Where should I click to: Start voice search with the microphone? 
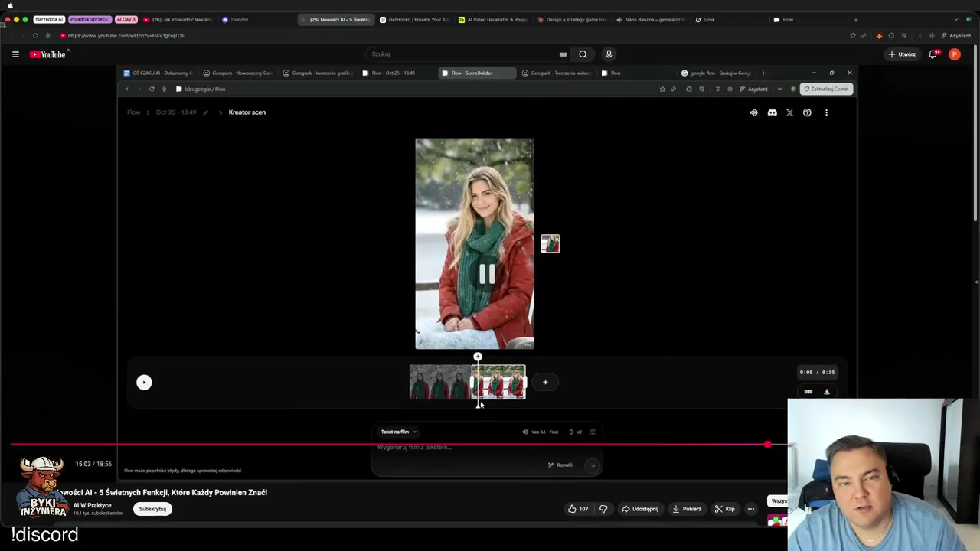click(609, 54)
